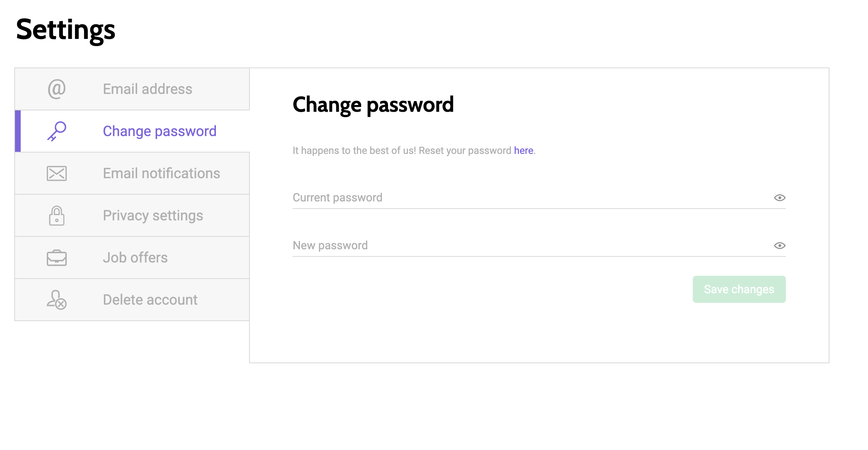Click the New password input field
Image resolution: width=868 pixels, height=450 pixels.
coord(539,245)
